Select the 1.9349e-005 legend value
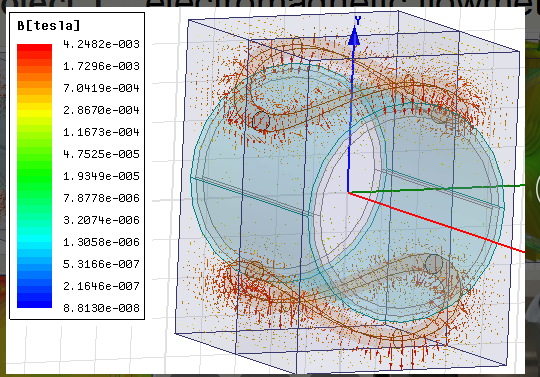Viewport: 540px width, 377px height. pyautogui.click(x=101, y=176)
